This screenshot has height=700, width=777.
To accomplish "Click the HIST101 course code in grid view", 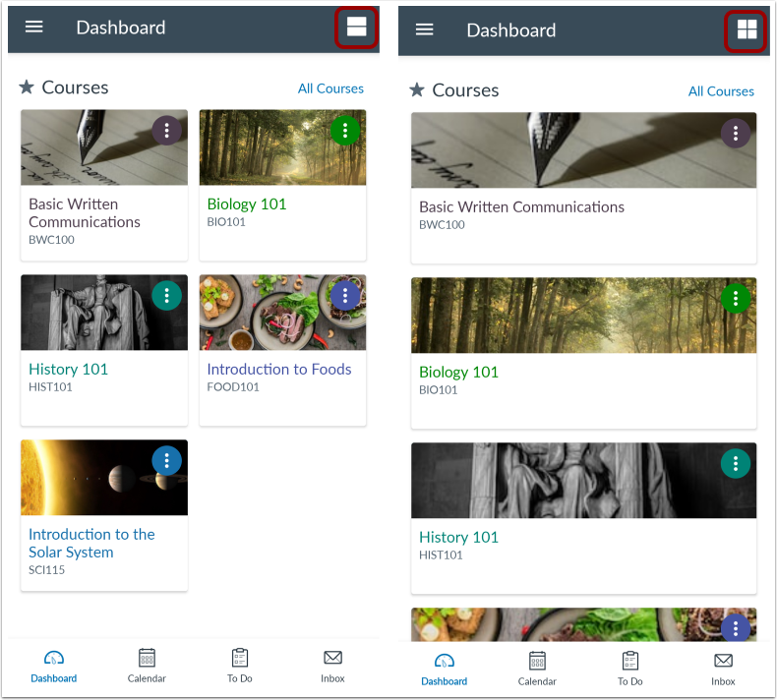I will 50,387.
